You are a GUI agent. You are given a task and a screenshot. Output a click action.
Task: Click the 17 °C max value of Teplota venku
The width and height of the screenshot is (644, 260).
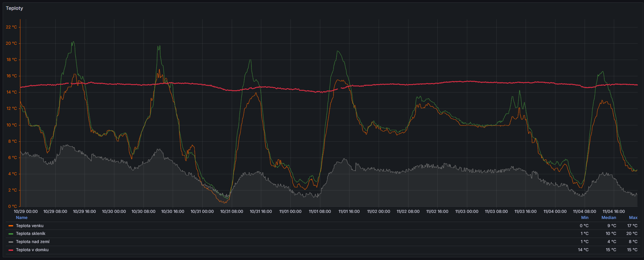tap(632, 226)
